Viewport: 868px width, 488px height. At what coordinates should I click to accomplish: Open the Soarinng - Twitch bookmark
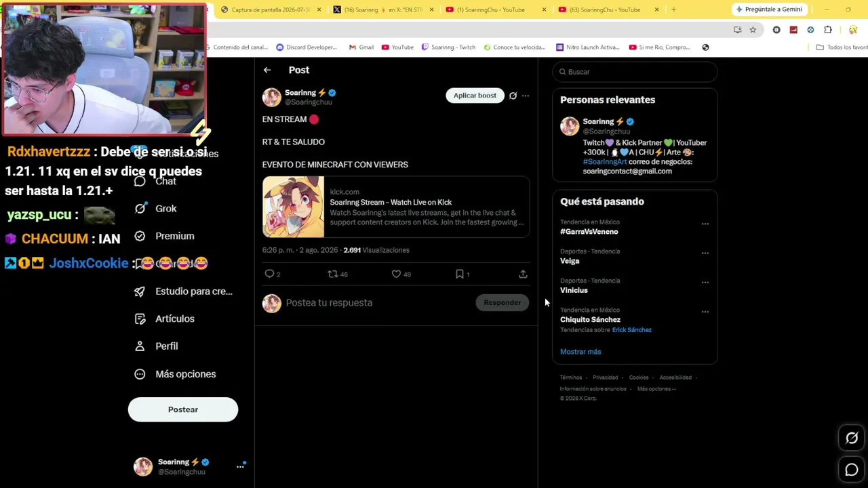448,47
